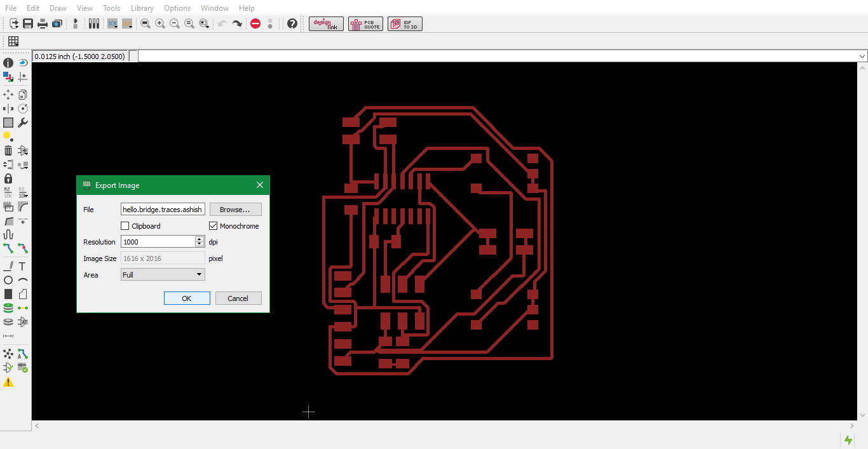Click the File name input field
The image size is (868, 449).
tap(163, 209)
